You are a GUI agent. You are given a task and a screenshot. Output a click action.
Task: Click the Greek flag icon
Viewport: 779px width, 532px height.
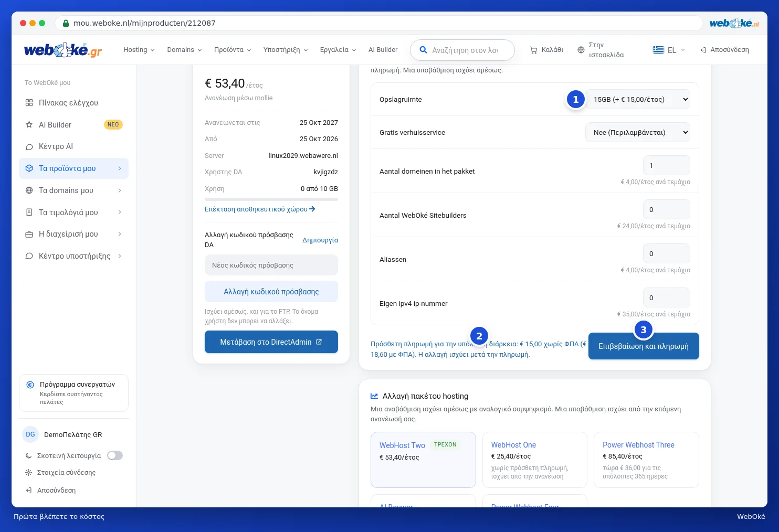[x=658, y=50]
